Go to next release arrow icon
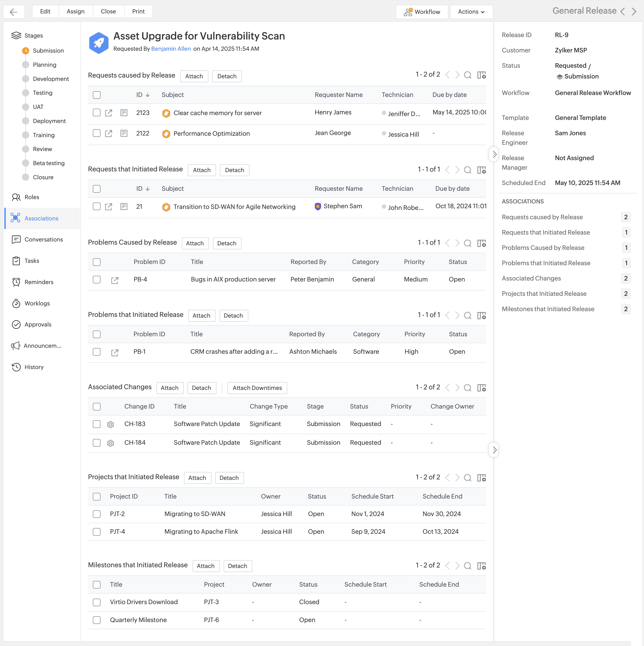This screenshot has width=644, height=646. (x=634, y=11)
